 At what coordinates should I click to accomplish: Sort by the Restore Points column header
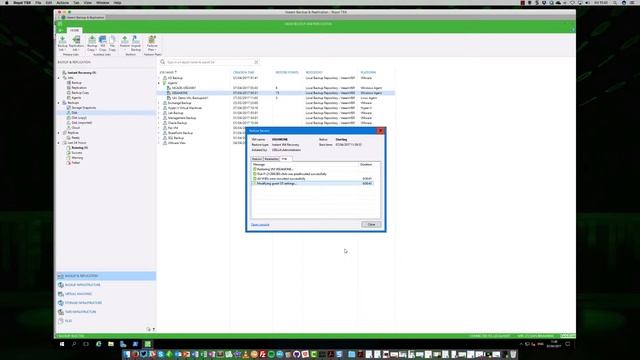pyautogui.click(x=287, y=73)
